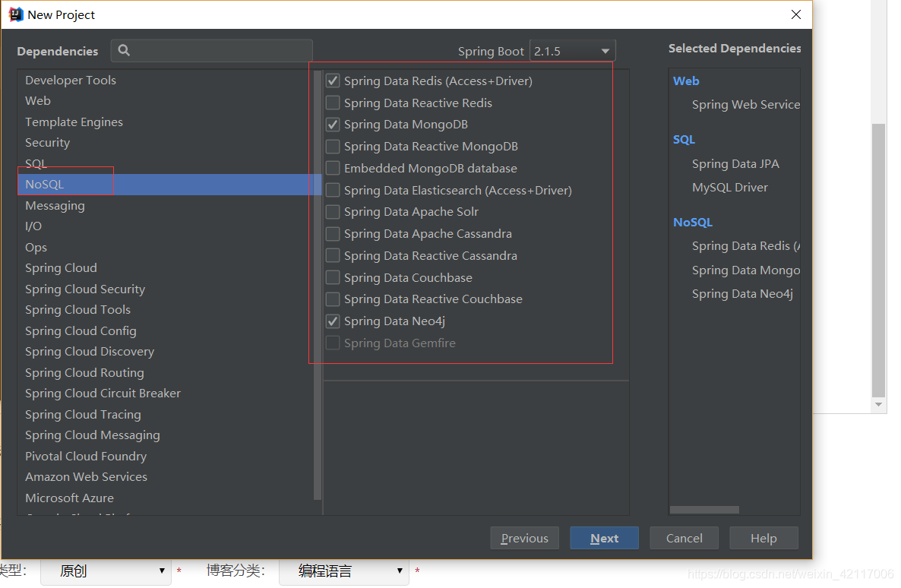
Task: Select the Microsoft Azure category
Action: pyautogui.click(x=70, y=498)
